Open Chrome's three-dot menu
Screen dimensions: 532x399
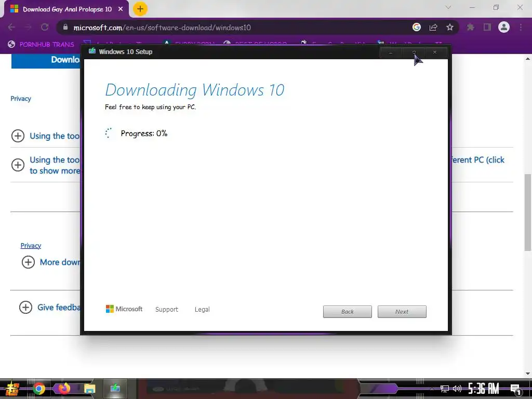[x=521, y=27]
